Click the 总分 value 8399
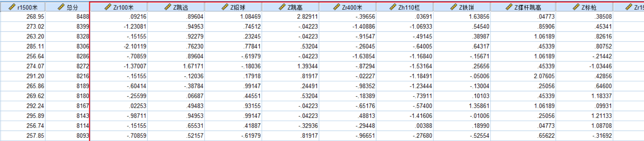The image size is (644, 141). [67, 27]
